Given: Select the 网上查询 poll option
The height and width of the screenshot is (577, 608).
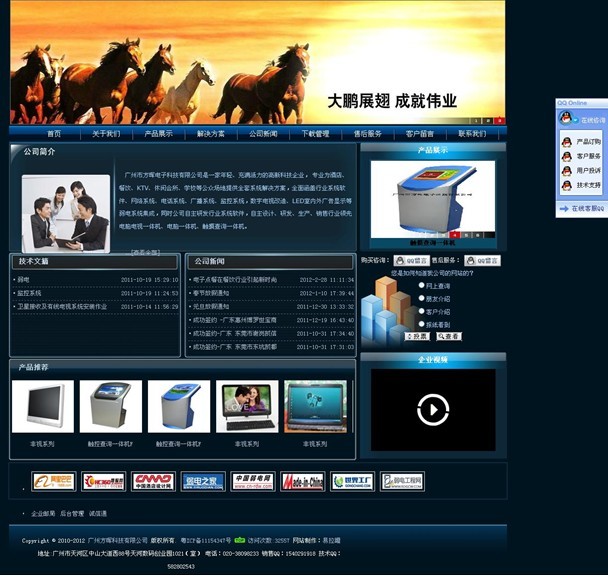Looking at the screenshot, I should [422, 285].
